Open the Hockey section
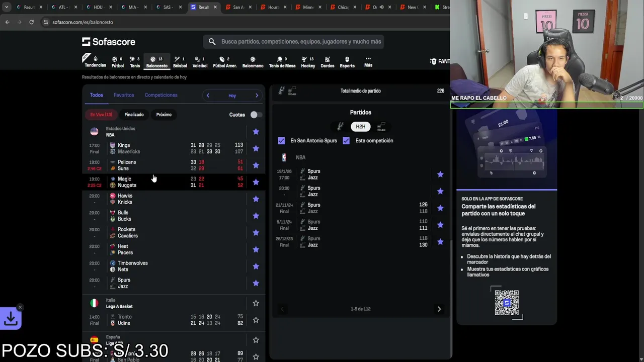The image size is (644, 362). (x=308, y=62)
